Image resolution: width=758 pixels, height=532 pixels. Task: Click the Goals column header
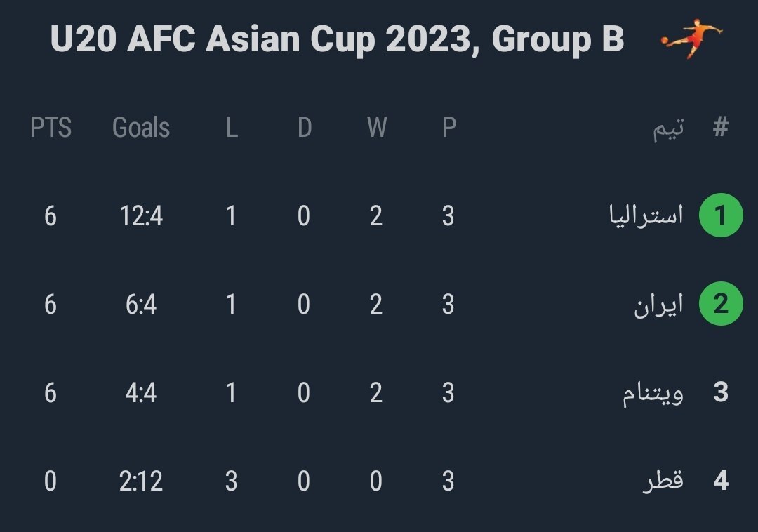click(141, 128)
